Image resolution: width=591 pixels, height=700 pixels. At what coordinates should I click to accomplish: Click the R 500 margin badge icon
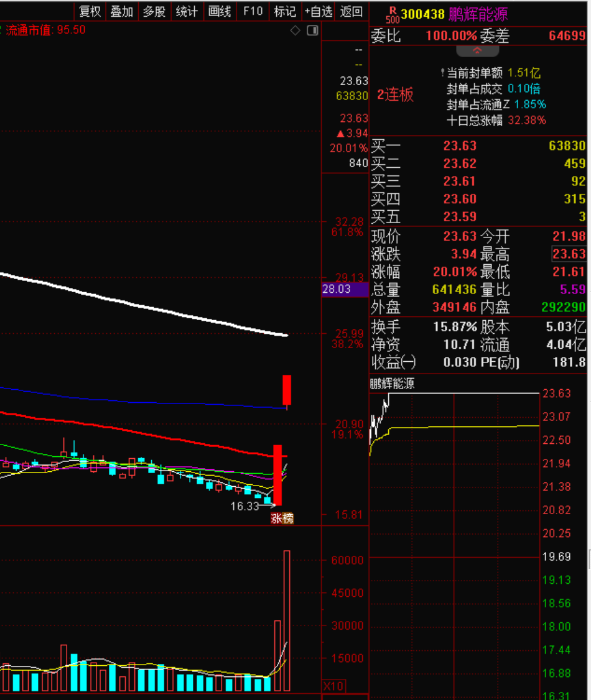393,14
